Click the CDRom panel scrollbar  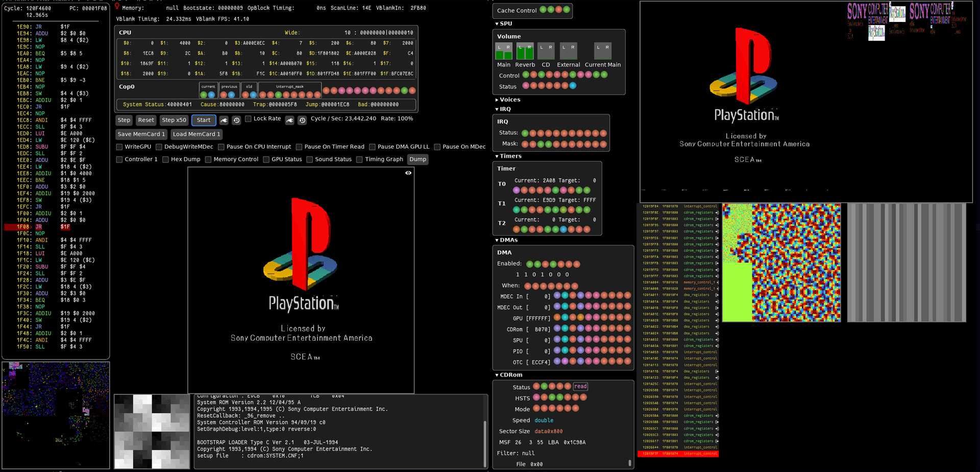pyautogui.click(x=630, y=463)
